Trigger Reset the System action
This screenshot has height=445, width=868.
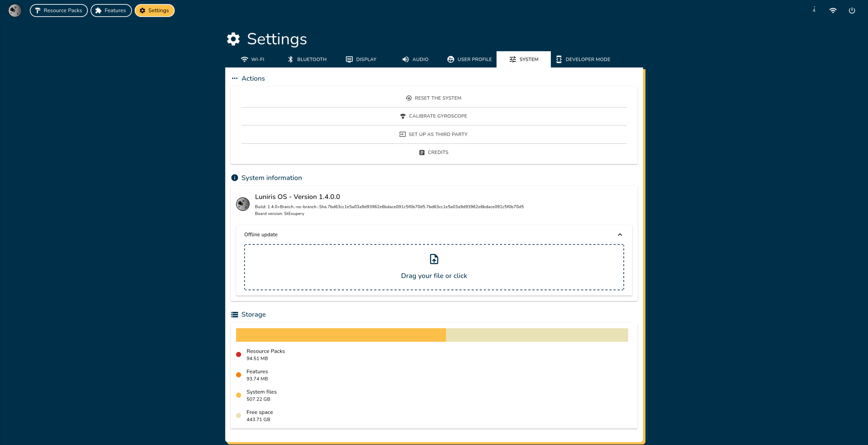click(434, 98)
